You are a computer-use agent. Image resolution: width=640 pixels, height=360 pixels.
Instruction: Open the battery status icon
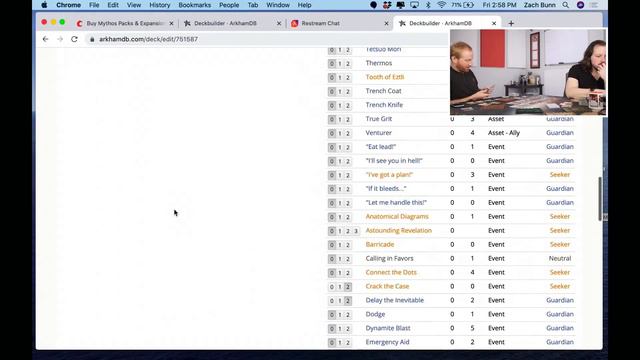[x=468, y=5]
